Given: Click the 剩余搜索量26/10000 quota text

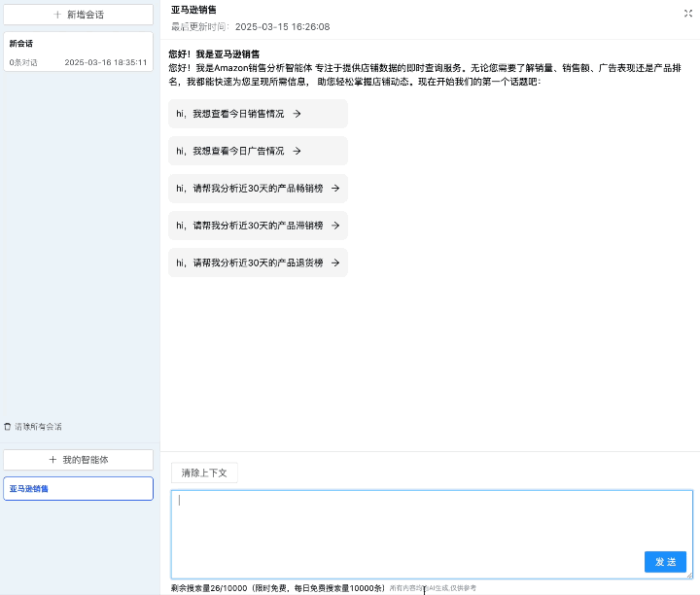Looking at the screenshot, I should pyautogui.click(x=209, y=588).
